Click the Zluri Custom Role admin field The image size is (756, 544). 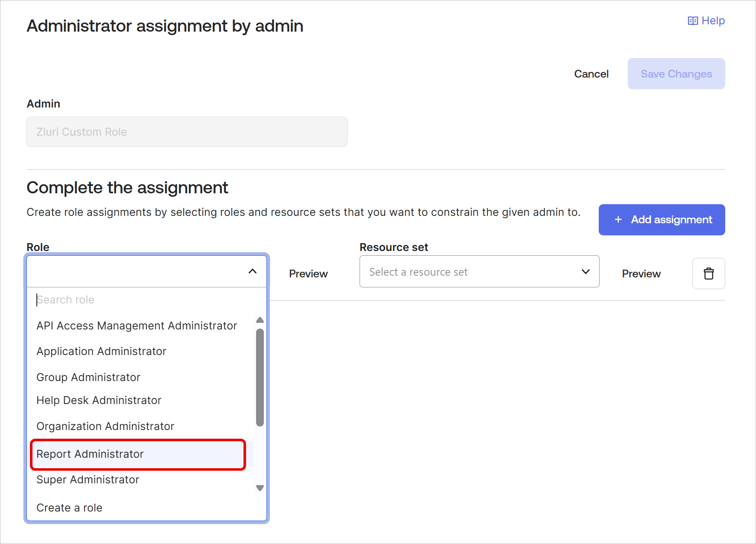pyautogui.click(x=187, y=132)
